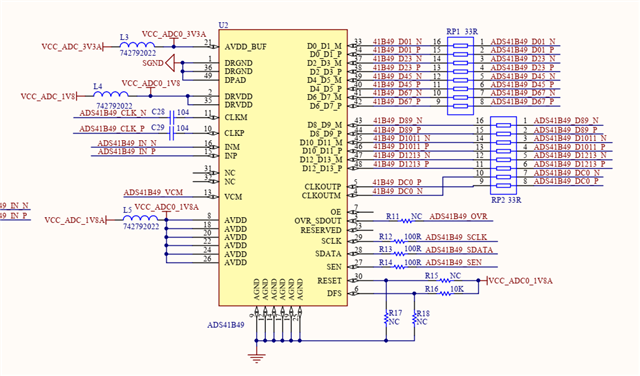Click the VCC_ADC0_1V8A power port label
The width and height of the screenshot is (640, 376).
coord(520,281)
